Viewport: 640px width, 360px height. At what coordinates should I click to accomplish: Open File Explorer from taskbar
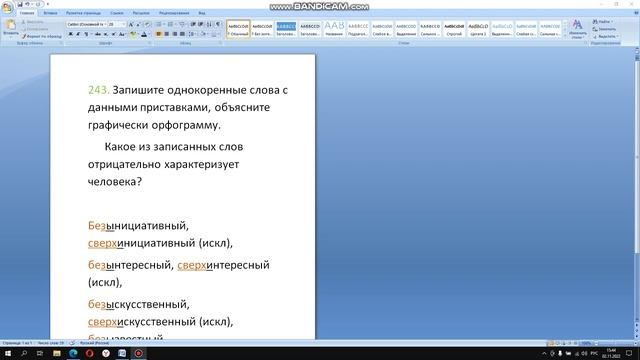57,353
